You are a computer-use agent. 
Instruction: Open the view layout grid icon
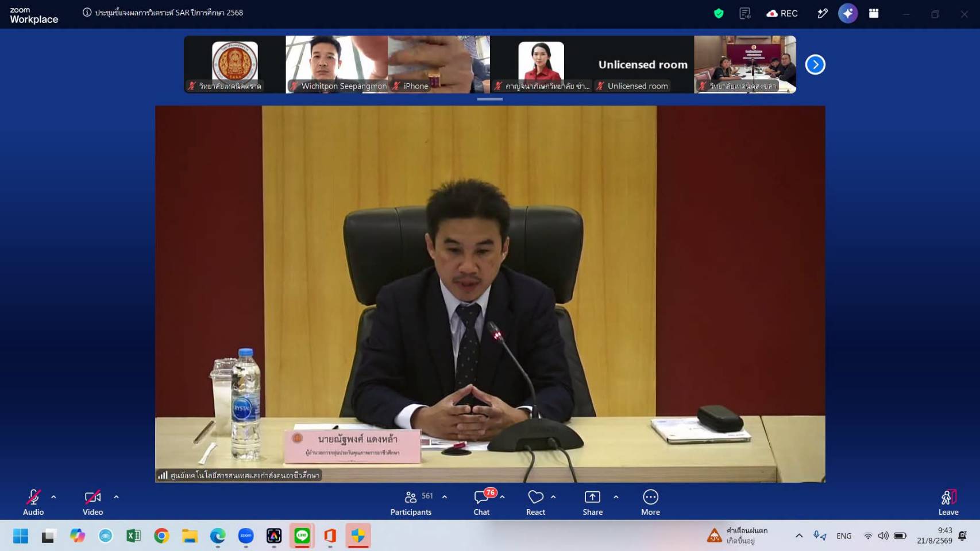click(x=874, y=13)
